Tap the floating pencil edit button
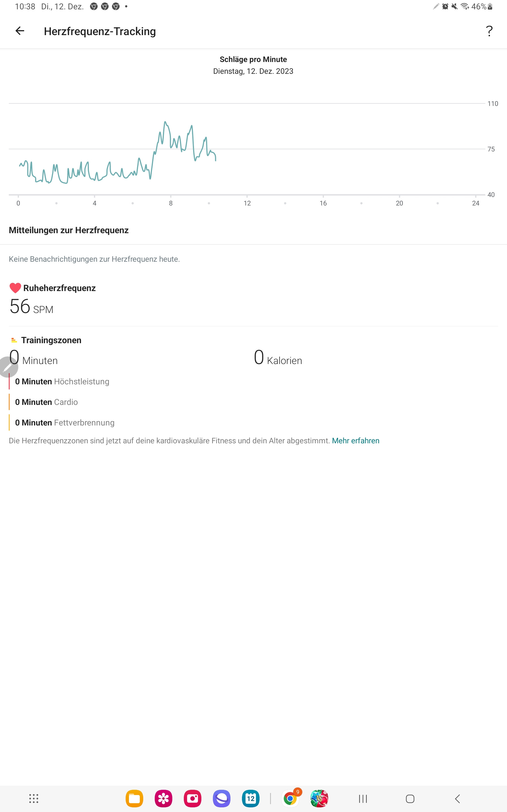 coord(7,367)
